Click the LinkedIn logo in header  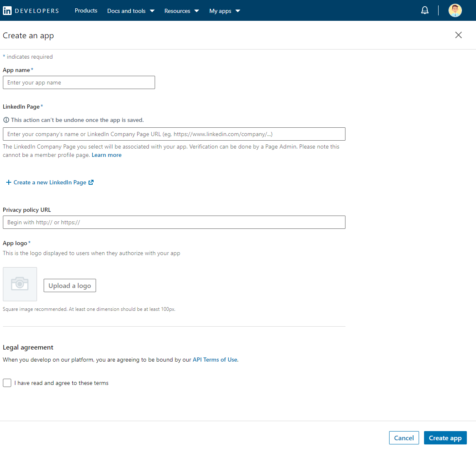click(7, 11)
